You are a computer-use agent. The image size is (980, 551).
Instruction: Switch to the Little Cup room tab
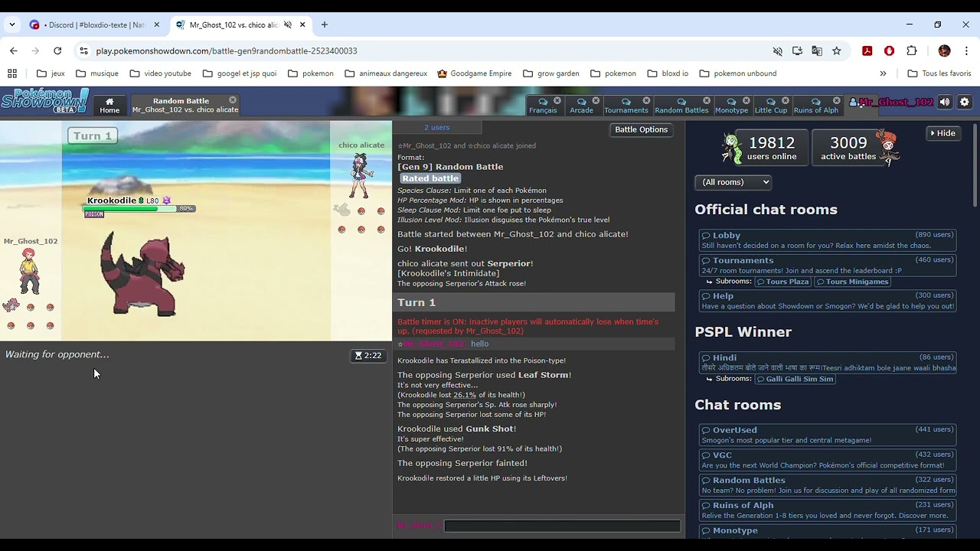click(770, 106)
